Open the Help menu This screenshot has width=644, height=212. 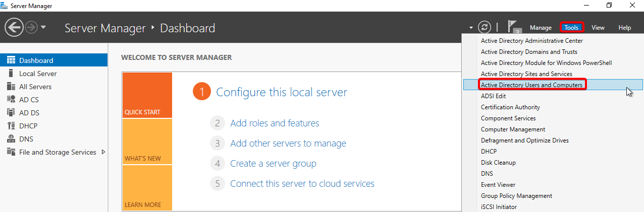point(624,28)
